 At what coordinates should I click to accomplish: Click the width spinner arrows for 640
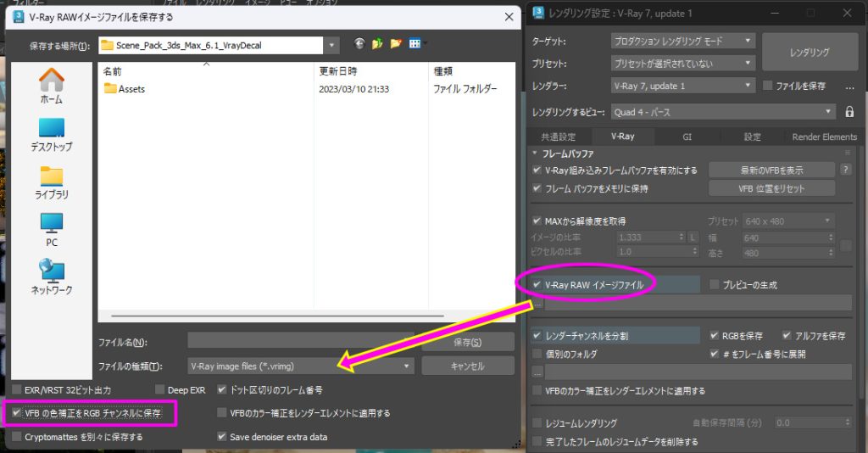click(x=831, y=238)
